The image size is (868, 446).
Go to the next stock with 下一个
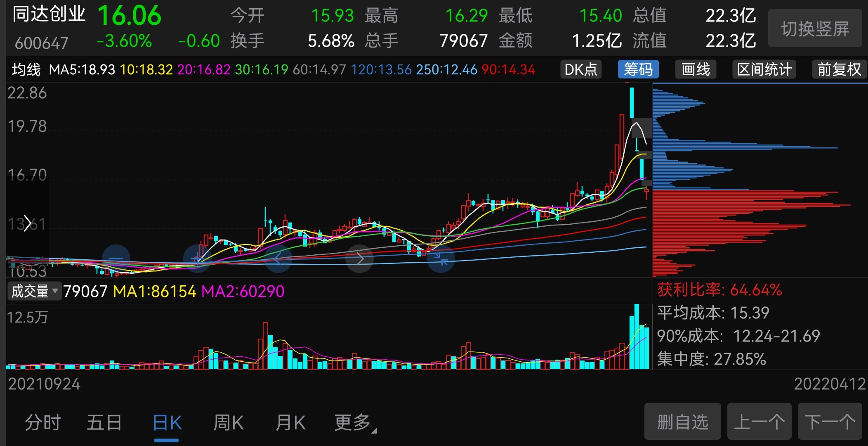(x=830, y=422)
